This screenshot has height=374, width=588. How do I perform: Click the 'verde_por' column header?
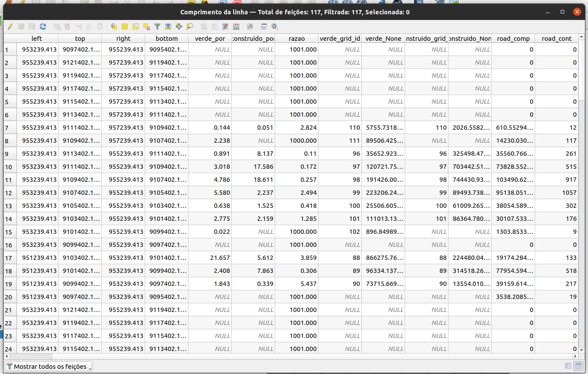(210, 38)
